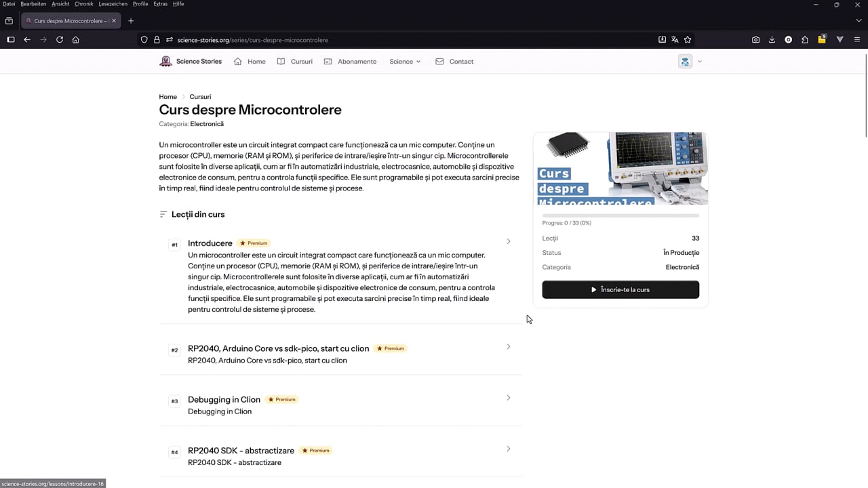Expand the Introducere lesson chevron

click(509, 241)
